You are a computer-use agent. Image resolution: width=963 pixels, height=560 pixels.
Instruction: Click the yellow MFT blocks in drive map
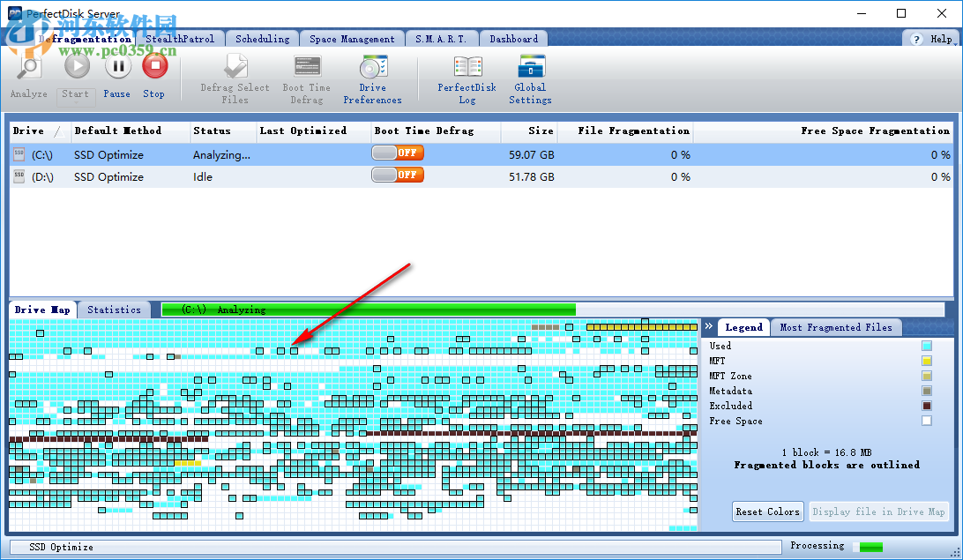pyautogui.click(x=642, y=327)
